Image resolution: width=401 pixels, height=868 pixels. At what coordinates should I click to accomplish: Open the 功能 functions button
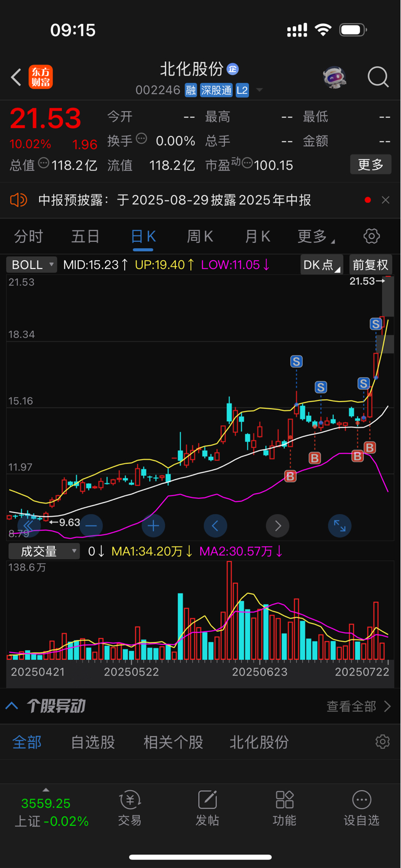[x=284, y=809]
